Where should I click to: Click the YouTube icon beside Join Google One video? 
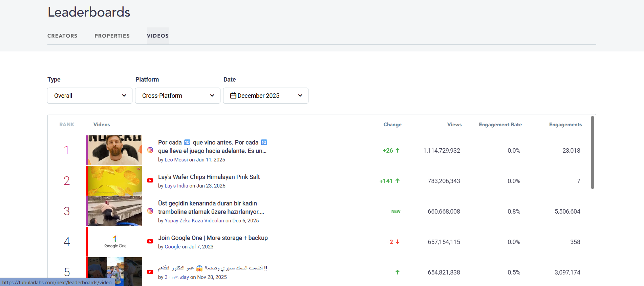pyautogui.click(x=150, y=242)
